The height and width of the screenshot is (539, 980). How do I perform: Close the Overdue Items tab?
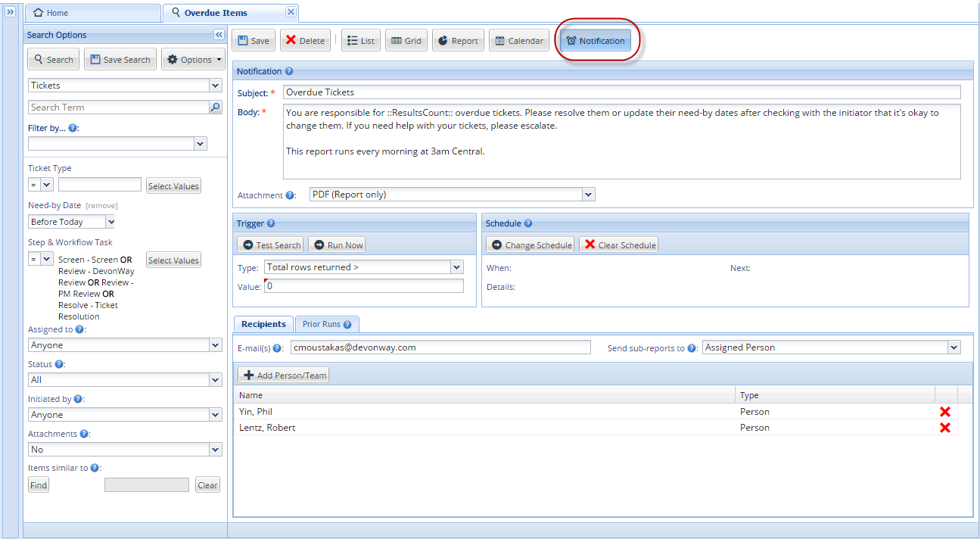[x=291, y=12]
